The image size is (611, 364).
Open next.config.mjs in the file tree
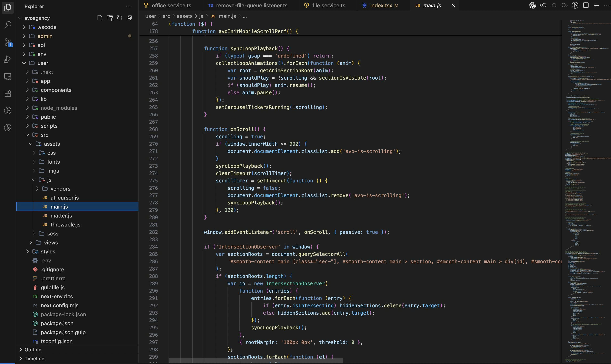point(77,305)
